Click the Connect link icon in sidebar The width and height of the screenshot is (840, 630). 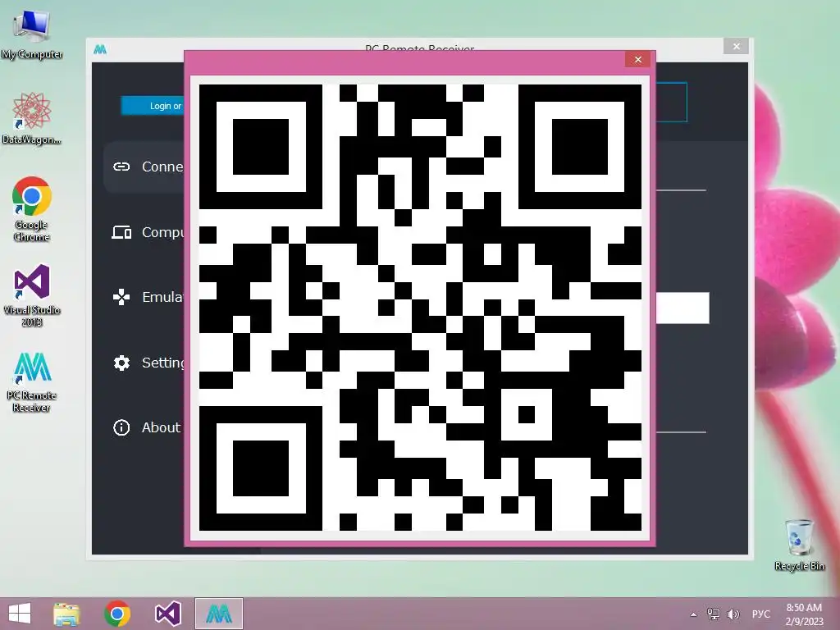tap(121, 167)
